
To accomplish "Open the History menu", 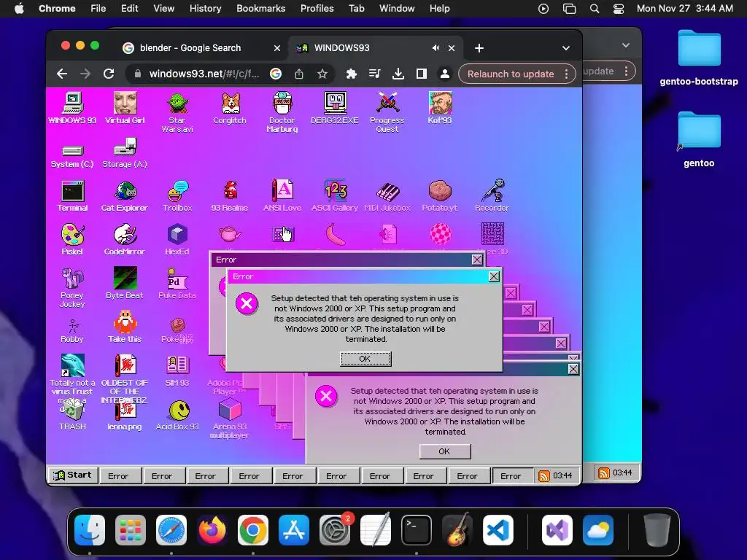I will pyautogui.click(x=205, y=9).
